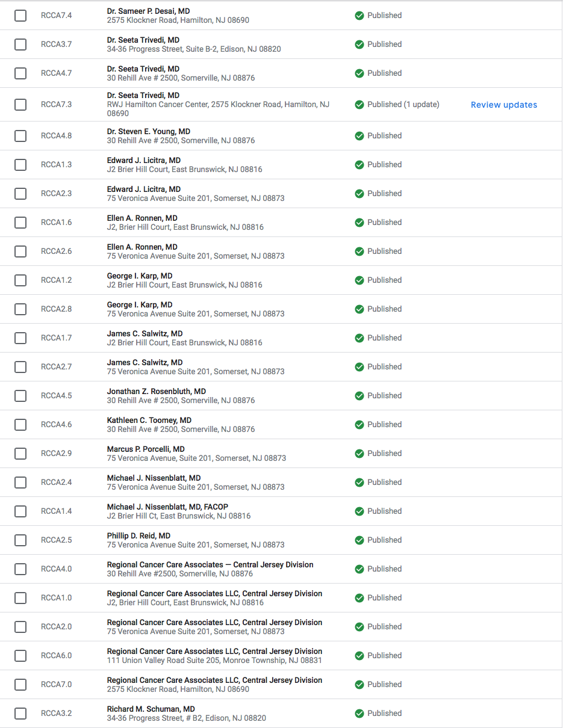Select the checkbox in the RCCA2.7 row
Image resolution: width=563 pixels, height=728 pixels.
click(20, 367)
